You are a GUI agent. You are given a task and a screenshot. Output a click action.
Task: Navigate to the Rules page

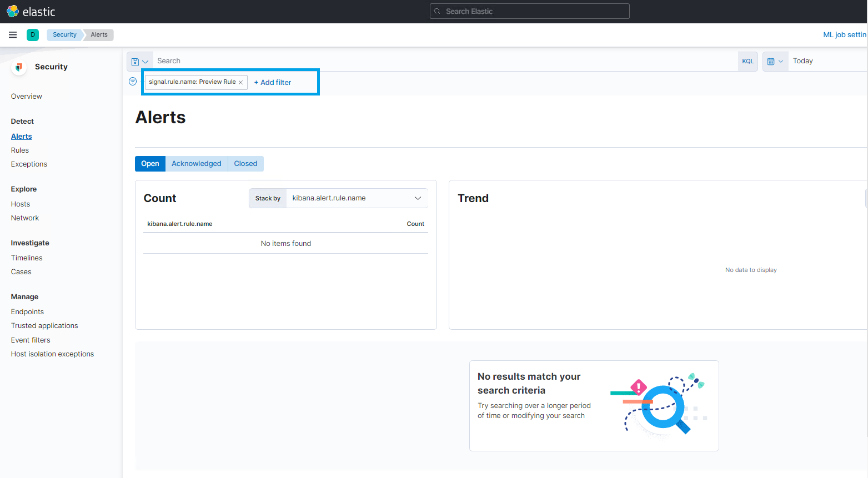19,150
